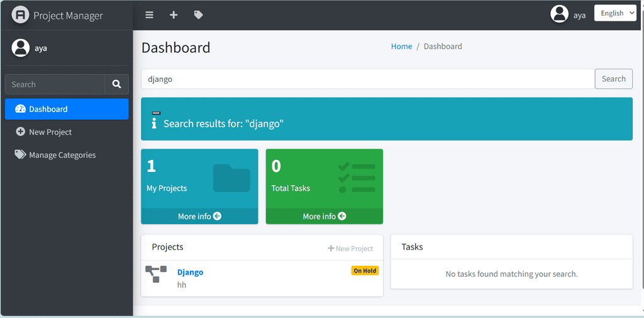The height and width of the screenshot is (318, 644).
Task: Click the Project Manager logo icon
Action: tap(21, 15)
